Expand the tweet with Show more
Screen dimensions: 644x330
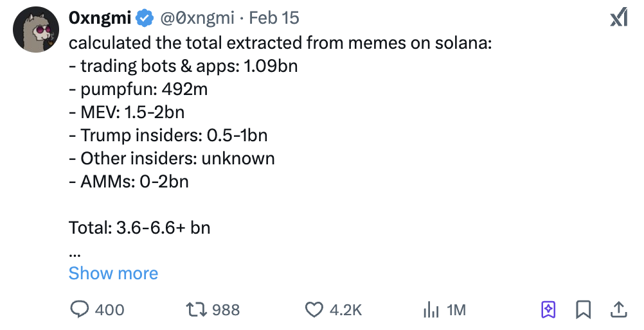[113, 274]
